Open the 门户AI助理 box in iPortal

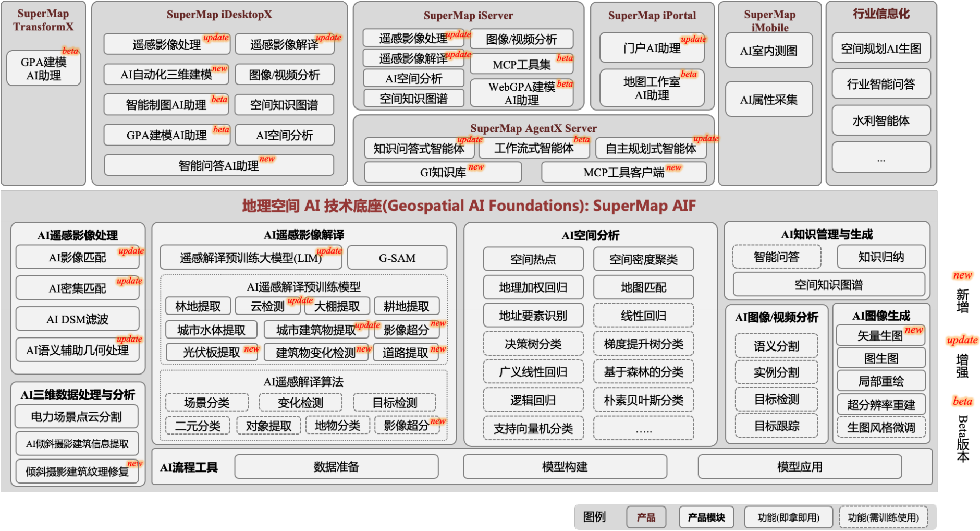click(652, 48)
